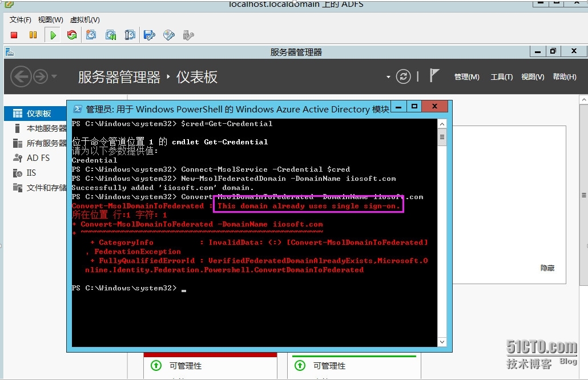Revert to the previous snapshot icon
Screen dimensions: 588x380
pyautogui.click(x=111, y=35)
